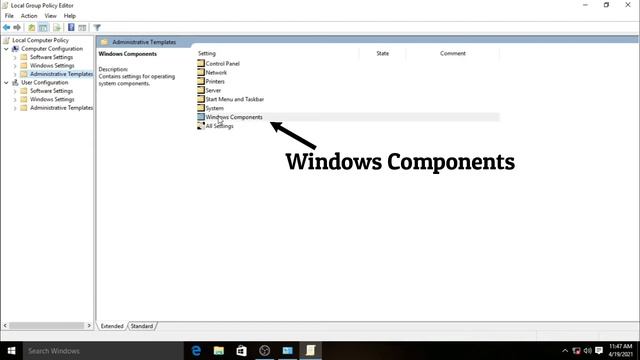Click the Back arrow toolbar icon
This screenshot has height=360, width=640.
tap(7, 27)
